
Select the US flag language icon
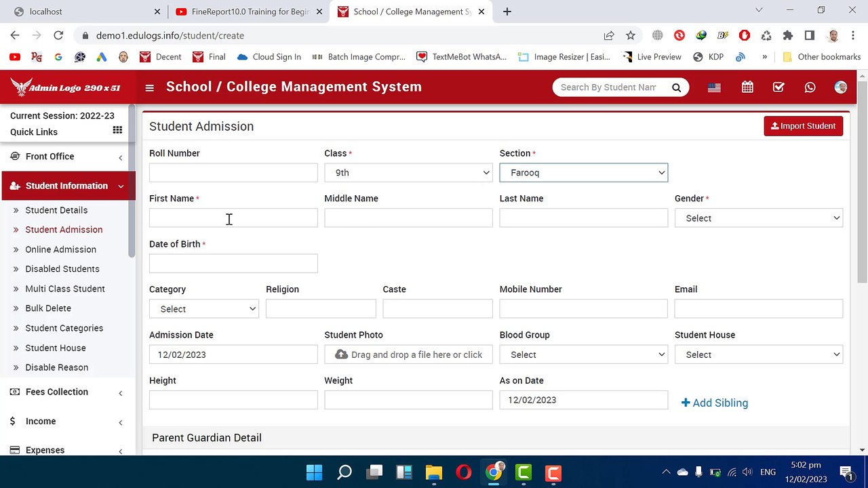(x=714, y=87)
